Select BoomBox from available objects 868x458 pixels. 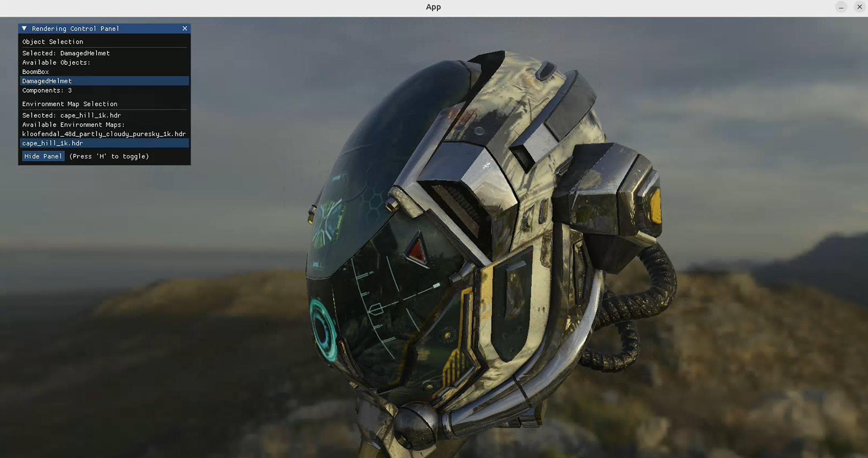coord(104,72)
